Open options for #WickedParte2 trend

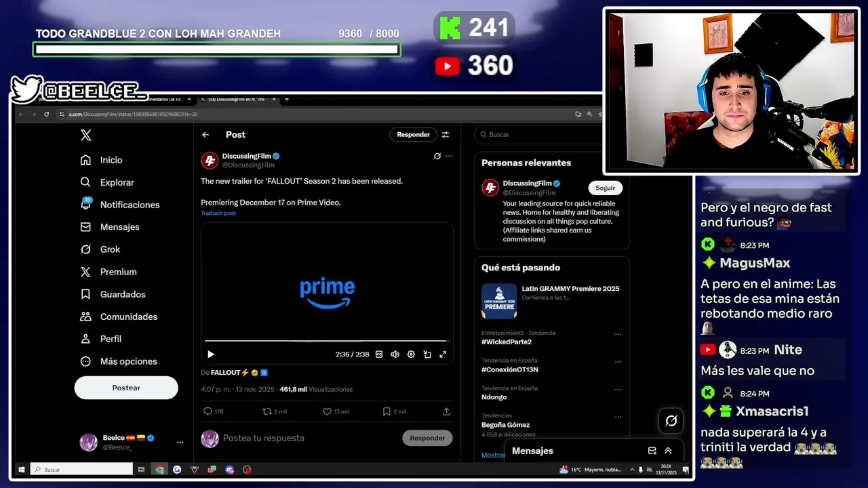(x=618, y=334)
